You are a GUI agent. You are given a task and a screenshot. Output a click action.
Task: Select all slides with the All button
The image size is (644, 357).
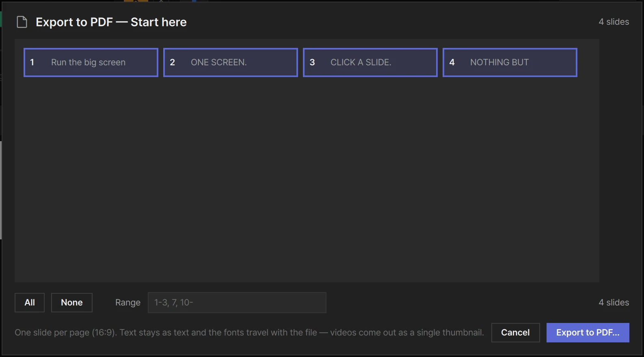[30, 303]
